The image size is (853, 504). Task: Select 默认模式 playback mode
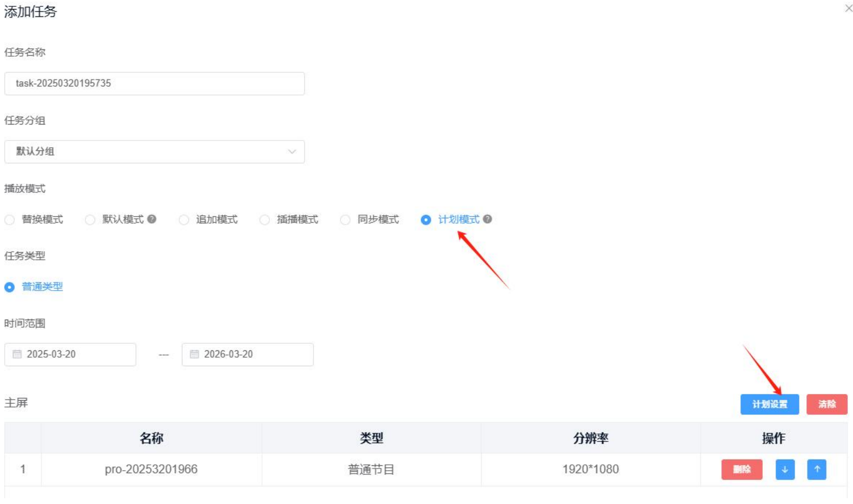coord(90,220)
